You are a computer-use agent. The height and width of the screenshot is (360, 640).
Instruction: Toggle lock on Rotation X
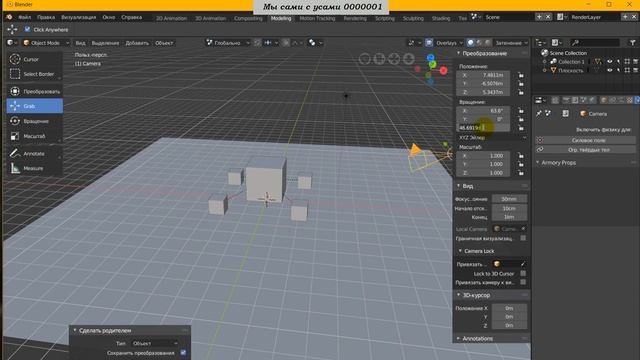pos(521,111)
